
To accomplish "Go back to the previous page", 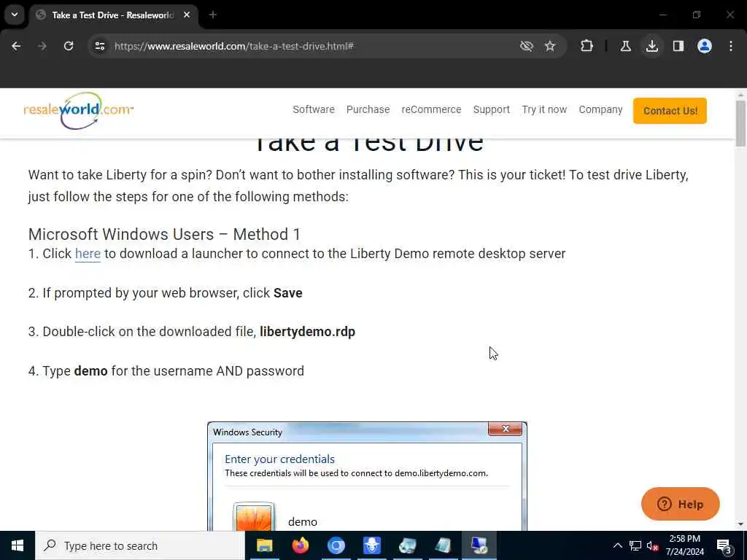I will click(16, 46).
